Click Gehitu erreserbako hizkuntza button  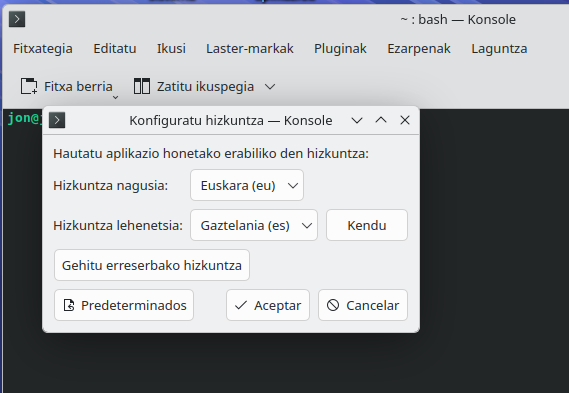(152, 265)
